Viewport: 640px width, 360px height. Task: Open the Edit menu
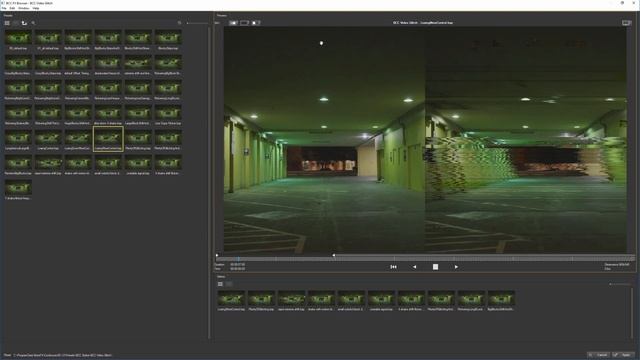tap(12, 8)
